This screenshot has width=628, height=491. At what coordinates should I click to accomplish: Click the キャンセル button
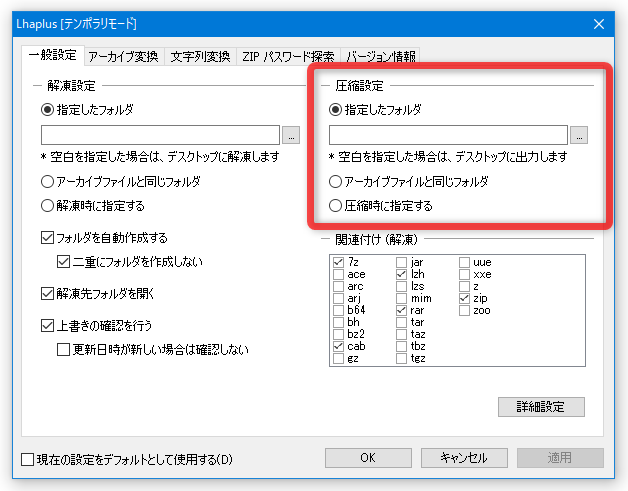click(x=464, y=458)
